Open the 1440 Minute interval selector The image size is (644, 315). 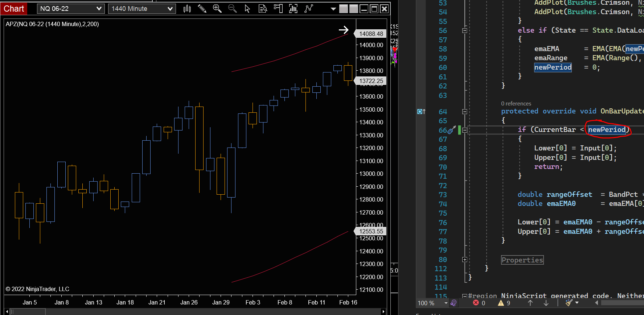142,9
